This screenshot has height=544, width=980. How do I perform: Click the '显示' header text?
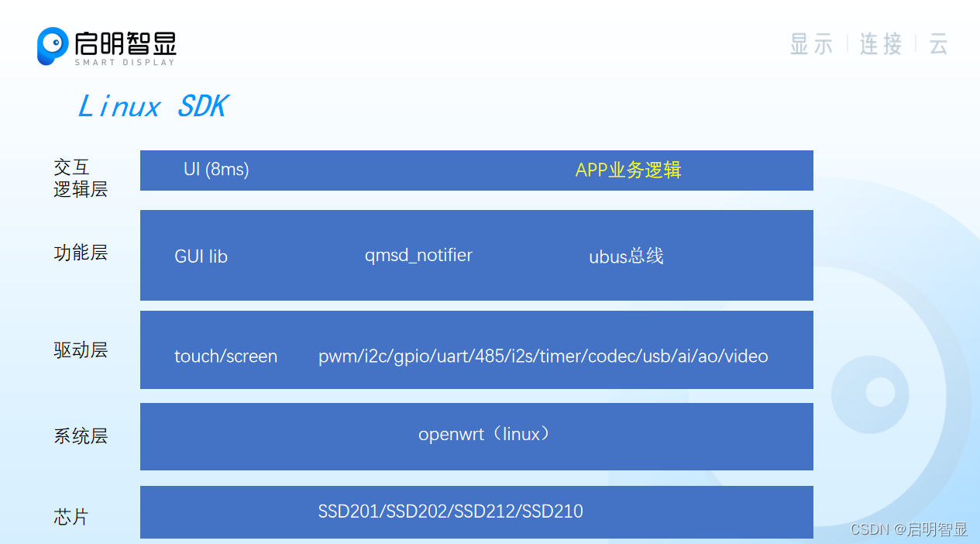(x=811, y=44)
